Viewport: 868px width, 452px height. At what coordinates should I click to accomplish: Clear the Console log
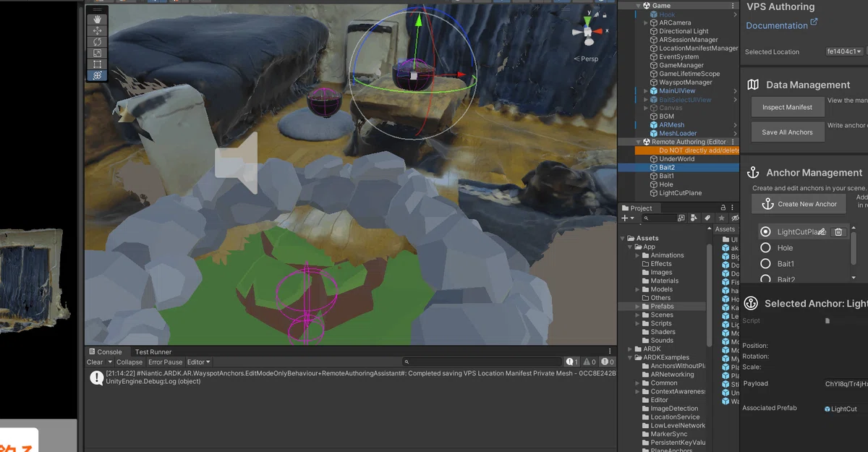pyautogui.click(x=95, y=362)
